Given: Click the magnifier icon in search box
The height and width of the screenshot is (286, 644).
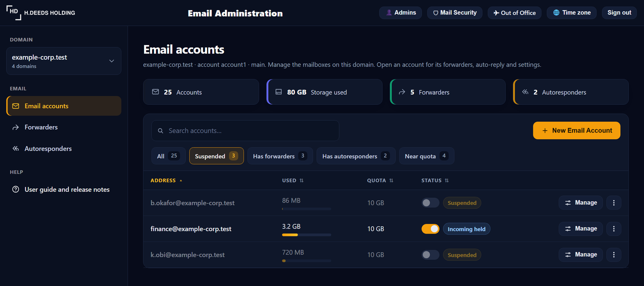Looking at the screenshot, I should pyautogui.click(x=161, y=131).
